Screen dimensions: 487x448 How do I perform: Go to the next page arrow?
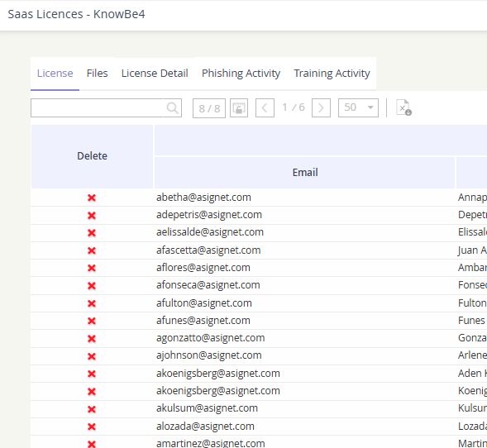321,108
